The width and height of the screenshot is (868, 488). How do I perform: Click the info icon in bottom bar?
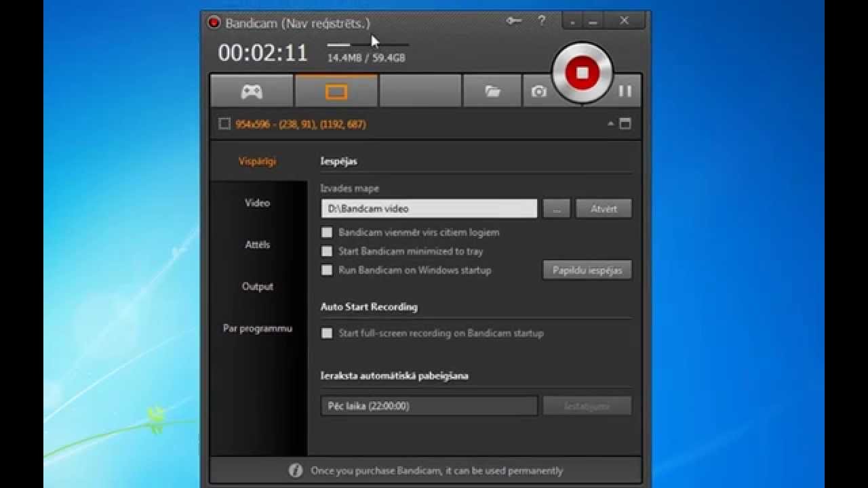tap(296, 470)
